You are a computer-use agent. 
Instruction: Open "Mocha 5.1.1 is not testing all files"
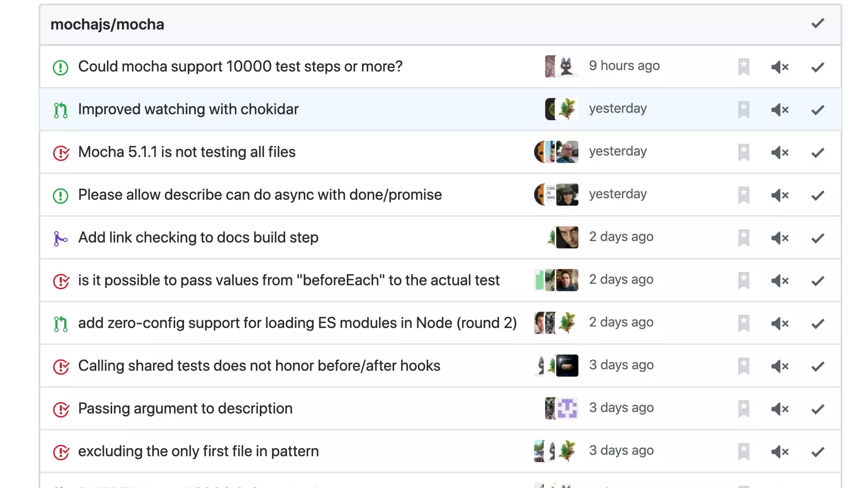pyautogui.click(x=187, y=152)
